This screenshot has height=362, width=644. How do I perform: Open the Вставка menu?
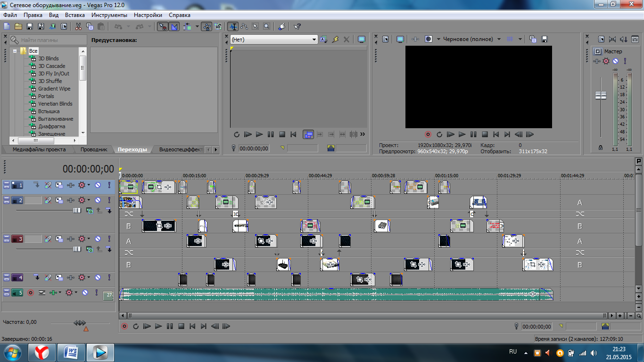point(75,15)
